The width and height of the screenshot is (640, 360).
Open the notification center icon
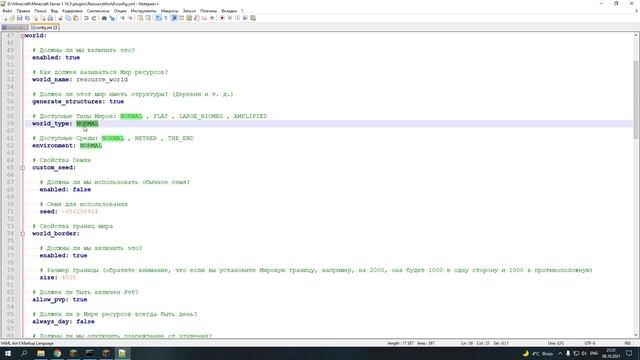pos(629,353)
